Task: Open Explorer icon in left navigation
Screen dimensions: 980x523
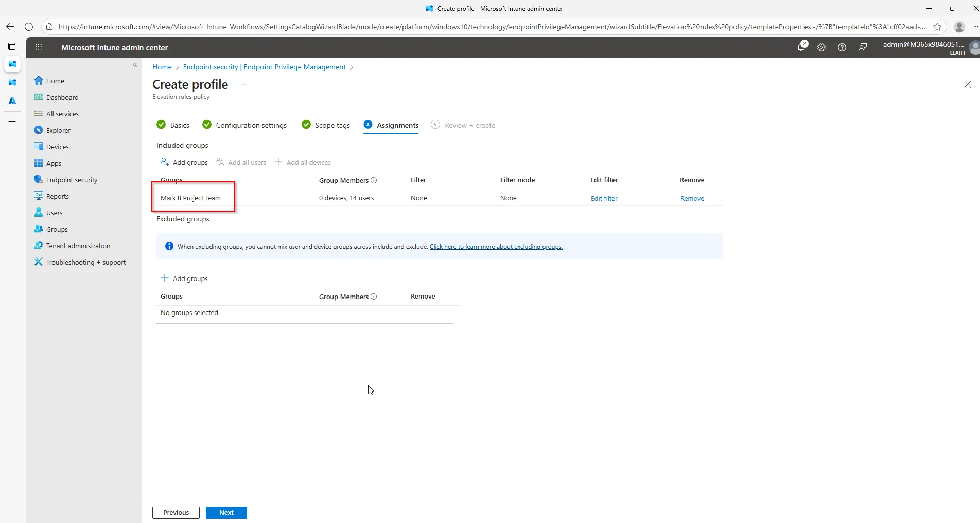Action: click(x=39, y=130)
